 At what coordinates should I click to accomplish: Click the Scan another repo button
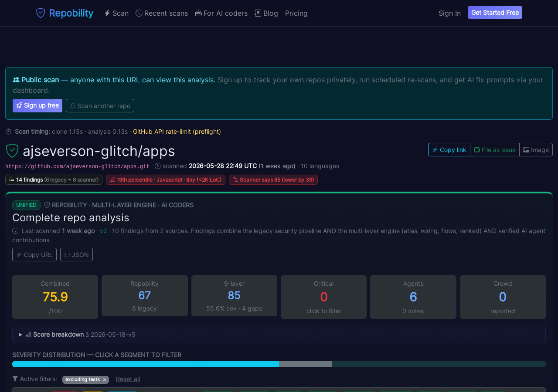tap(100, 105)
